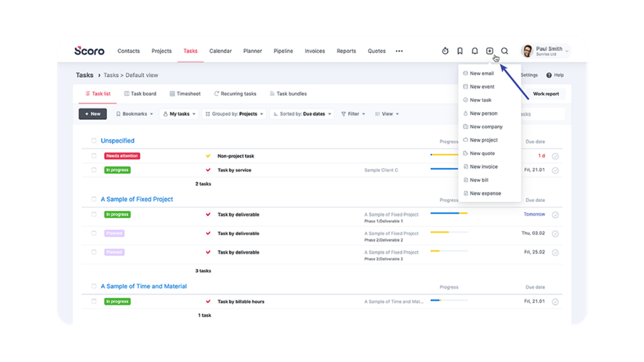
Task: Open the Unspecified group link
Action: pos(118,140)
